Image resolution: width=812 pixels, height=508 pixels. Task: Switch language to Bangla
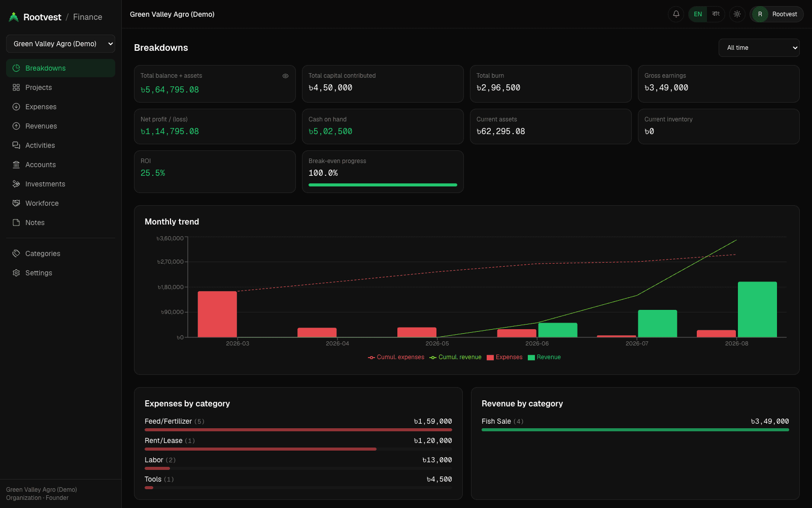(716, 14)
